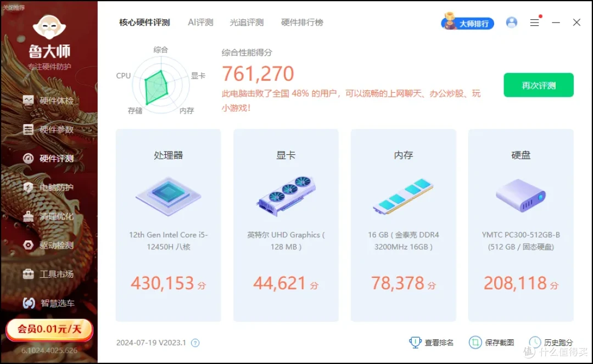Click the 清理优化 broom icon
The image size is (593, 364).
tap(29, 216)
